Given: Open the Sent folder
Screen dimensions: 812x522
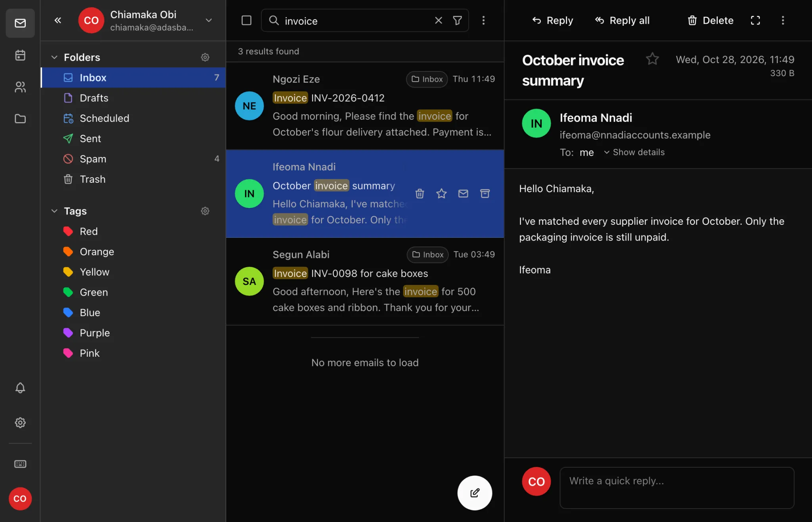Looking at the screenshot, I should click(x=134, y=138).
